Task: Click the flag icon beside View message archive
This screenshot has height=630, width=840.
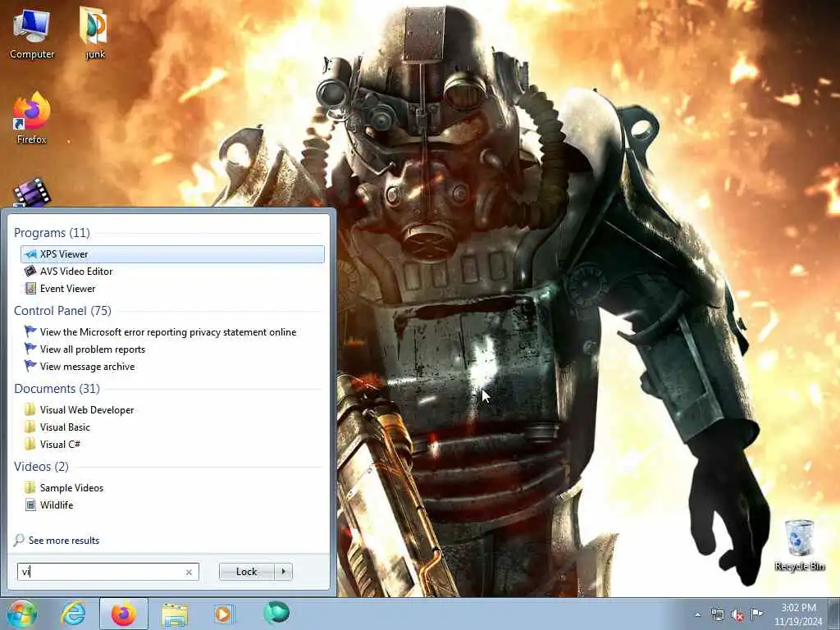Action: pyautogui.click(x=30, y=366)
